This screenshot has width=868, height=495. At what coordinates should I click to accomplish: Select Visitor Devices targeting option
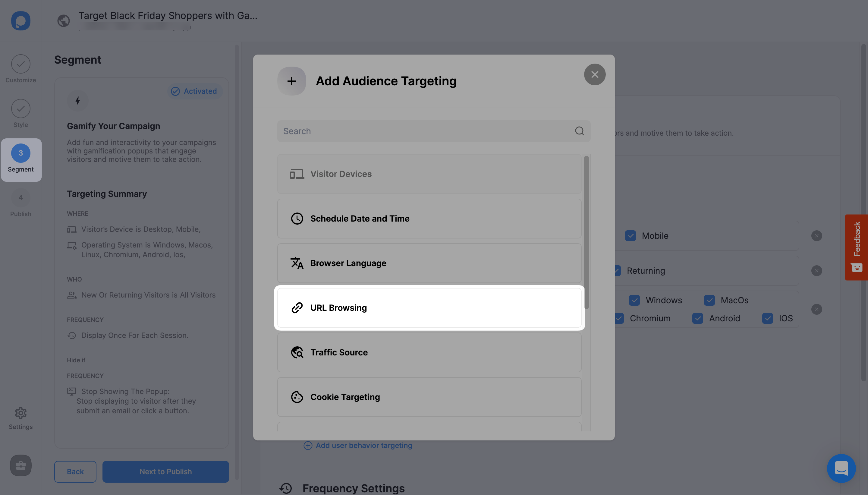pyautogui.click(x=429, y=174)
